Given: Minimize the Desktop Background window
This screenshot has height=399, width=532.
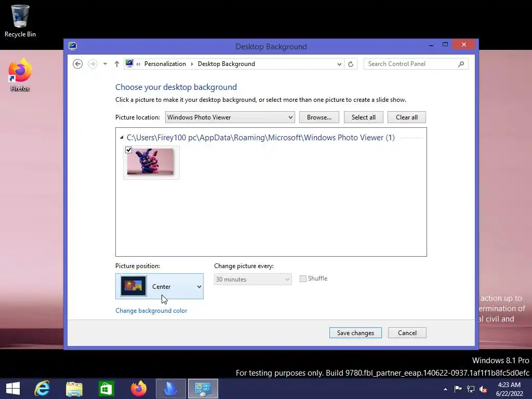Looking at the screenshot, I should [431, 45].
